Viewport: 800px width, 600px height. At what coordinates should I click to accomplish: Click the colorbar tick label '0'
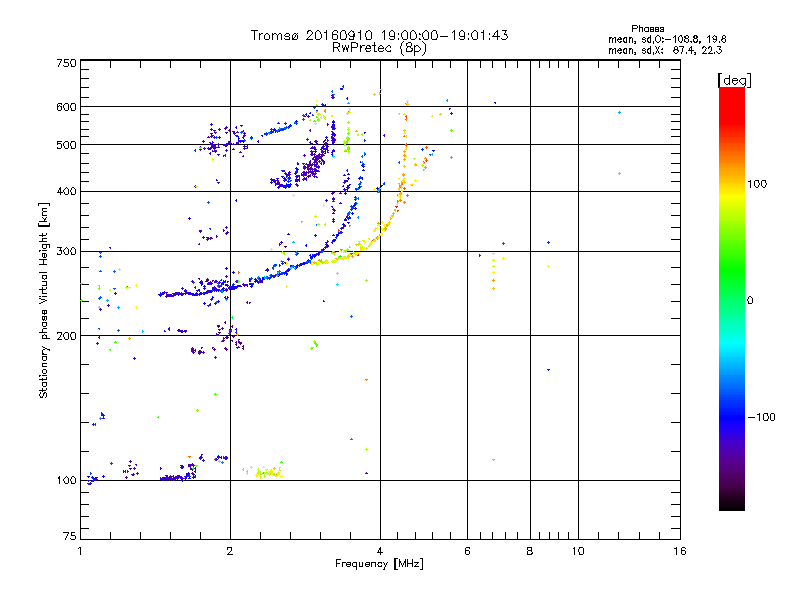749,301
